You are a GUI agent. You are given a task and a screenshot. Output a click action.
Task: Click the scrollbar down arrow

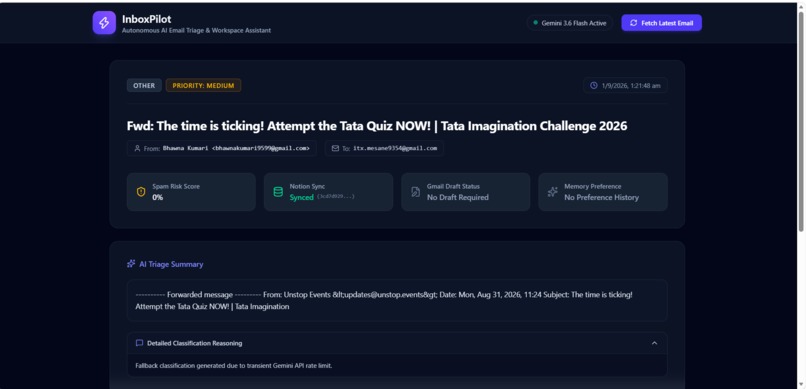801,384
